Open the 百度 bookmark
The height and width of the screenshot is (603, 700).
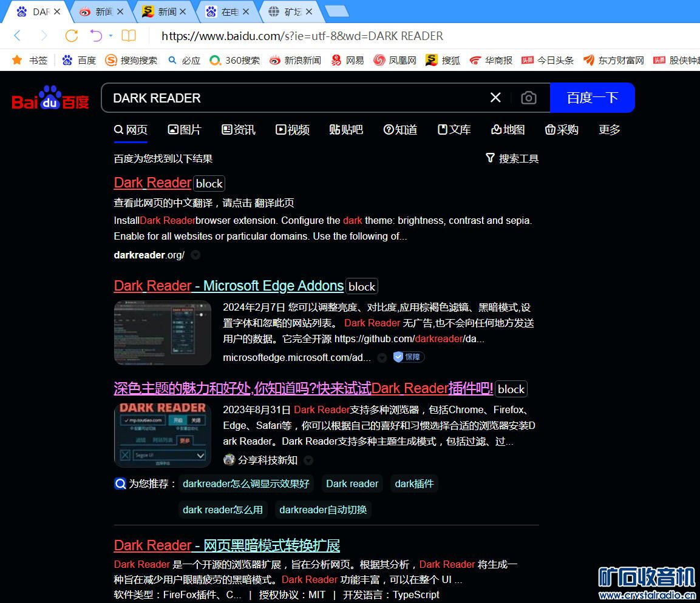(x=79, y=60)
